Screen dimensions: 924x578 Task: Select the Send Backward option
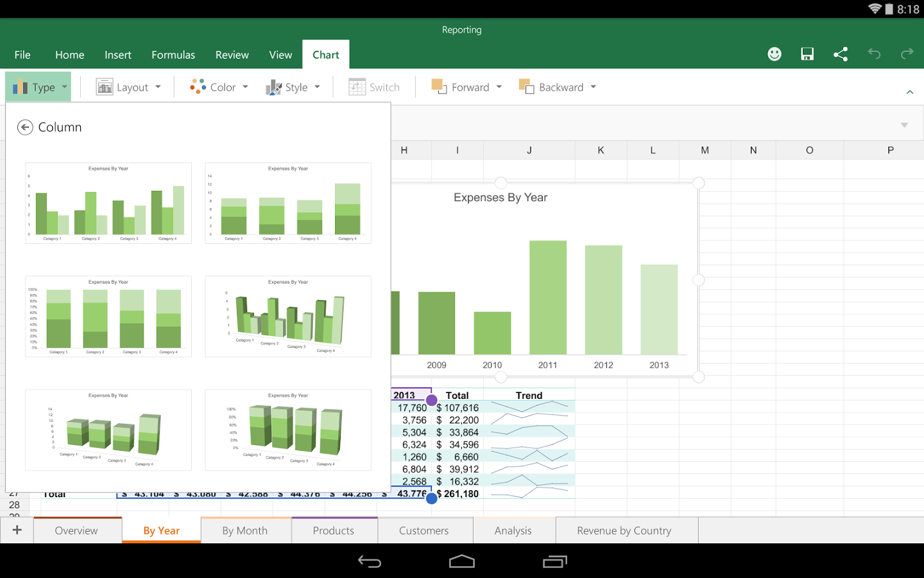point(556,87)
